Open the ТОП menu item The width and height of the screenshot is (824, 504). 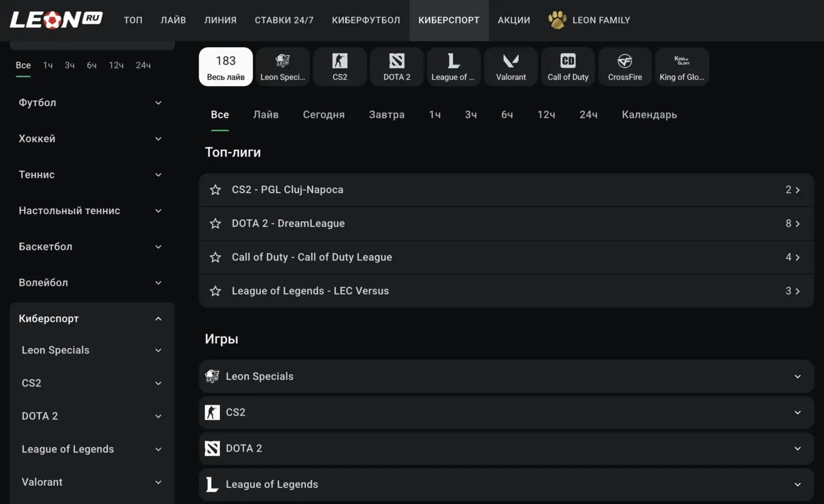tap(133, 20)
